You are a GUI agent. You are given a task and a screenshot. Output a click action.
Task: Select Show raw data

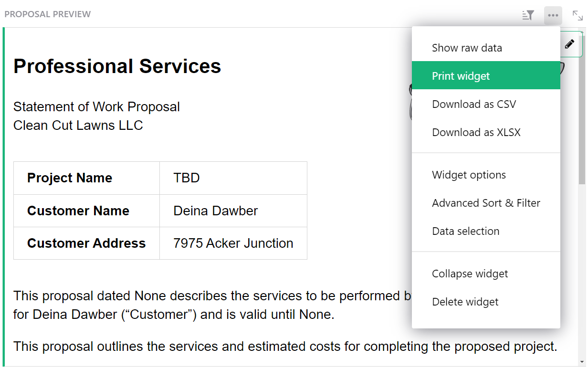467,48
